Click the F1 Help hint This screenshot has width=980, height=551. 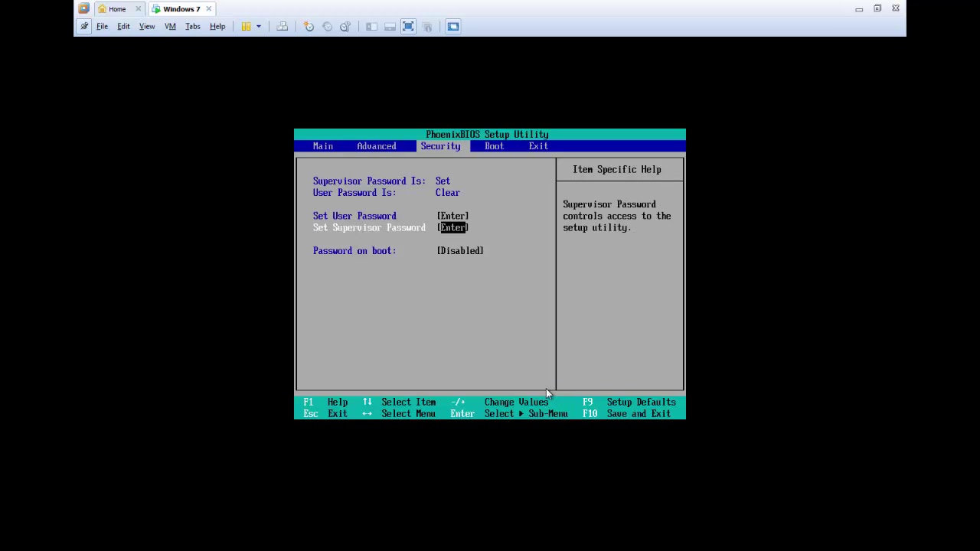coord(325,402)
